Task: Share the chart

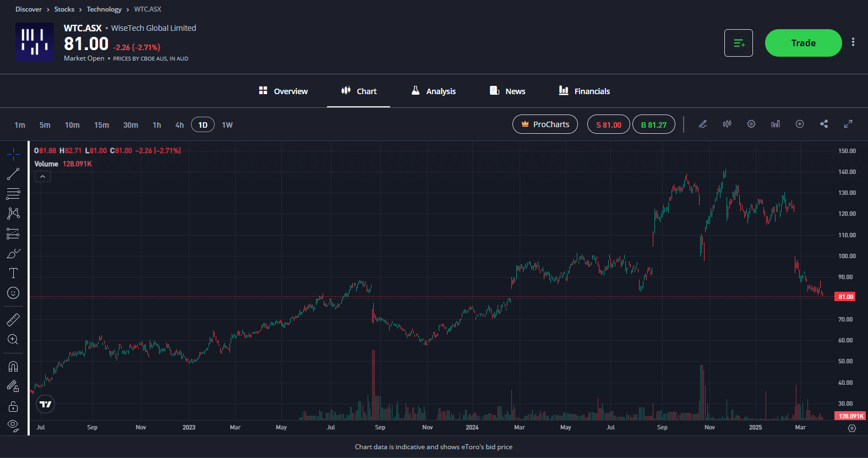Action: pos(824,124)
